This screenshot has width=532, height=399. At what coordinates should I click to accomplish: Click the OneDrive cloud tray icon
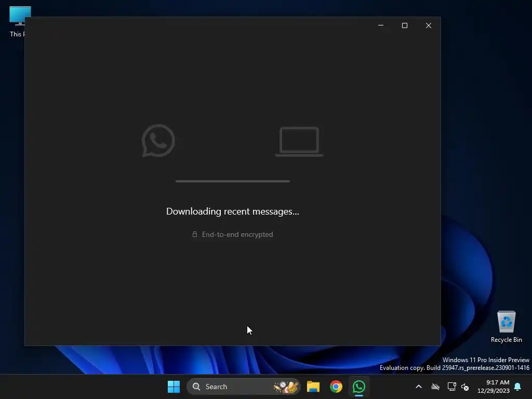435,387
